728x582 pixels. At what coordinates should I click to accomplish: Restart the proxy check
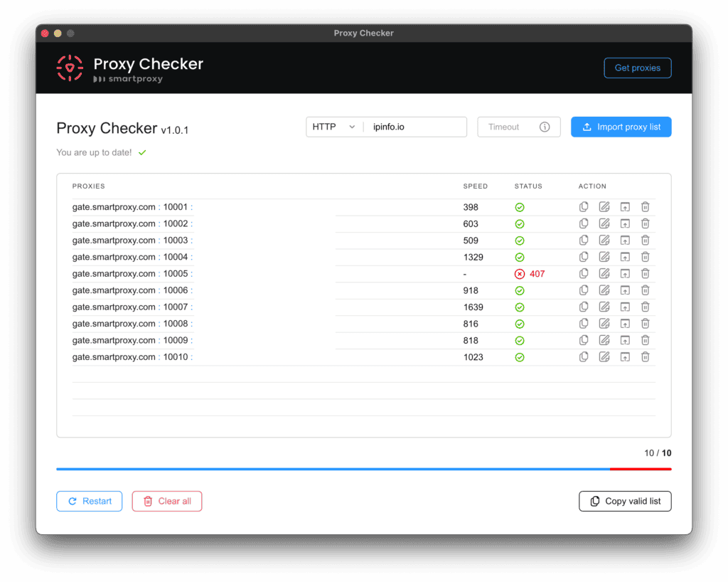(x=89, y=501)
